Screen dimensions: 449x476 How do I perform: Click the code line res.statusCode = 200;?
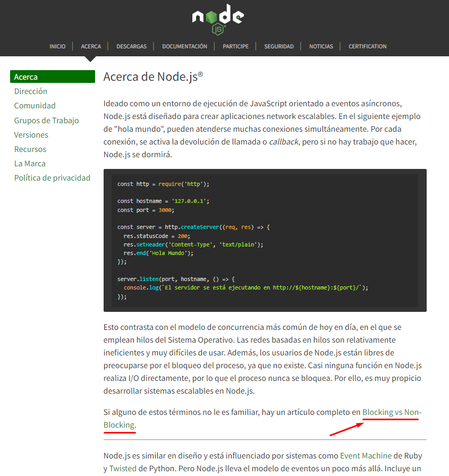[157, 236]
